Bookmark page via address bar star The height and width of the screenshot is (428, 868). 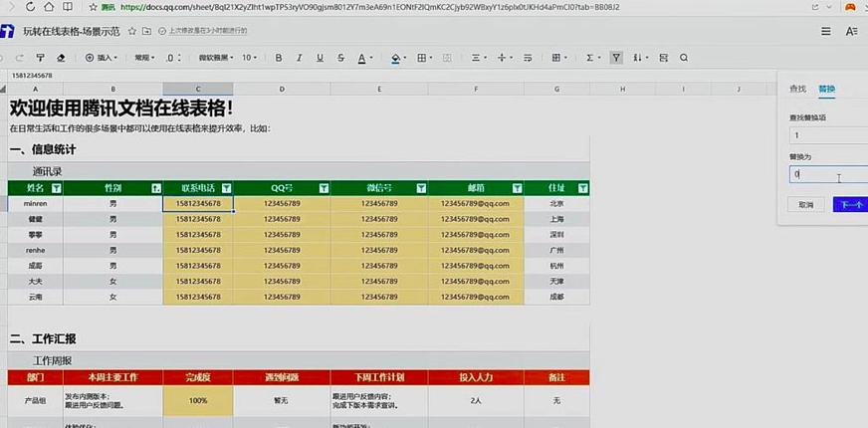pyautogui.click(x=93, y=7)
